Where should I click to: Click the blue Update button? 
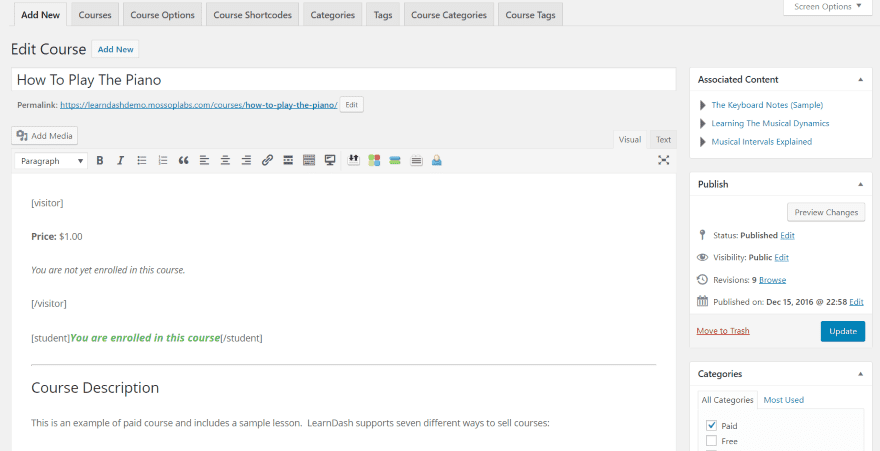[x=842, y=331]
